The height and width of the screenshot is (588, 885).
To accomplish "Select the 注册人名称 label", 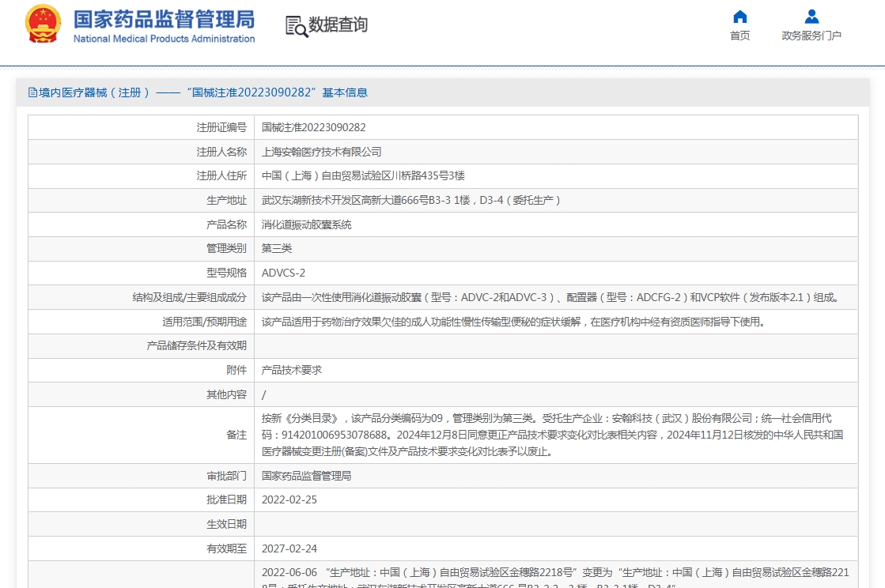I will pos(221,153).
